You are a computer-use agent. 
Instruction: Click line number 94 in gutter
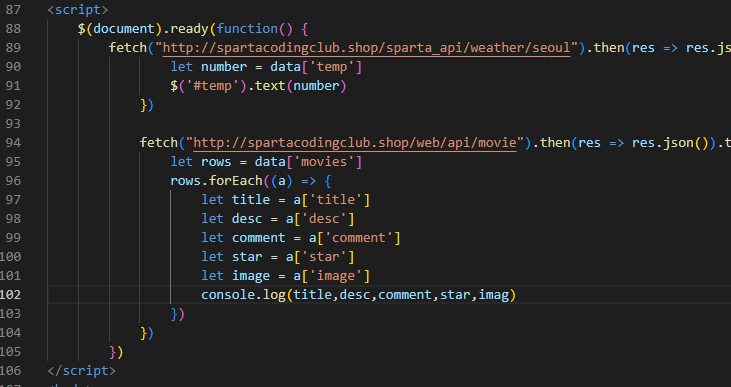click(x=13, y=142)
